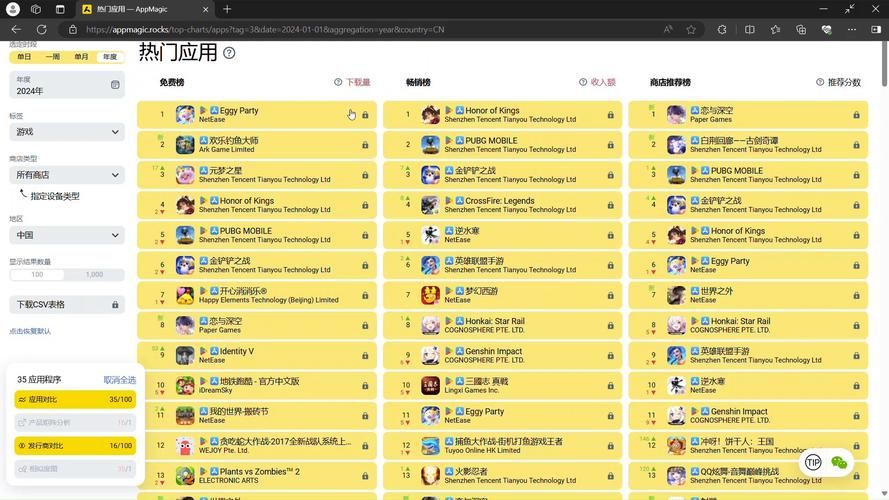The image size is (889, 500).
Task: Open 三國志 真戰 row in grossing chart
Action: tap(502, 385)
